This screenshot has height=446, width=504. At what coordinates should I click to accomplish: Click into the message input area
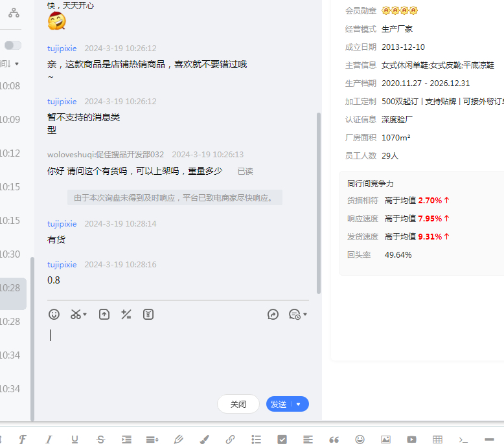coord(178,357)
